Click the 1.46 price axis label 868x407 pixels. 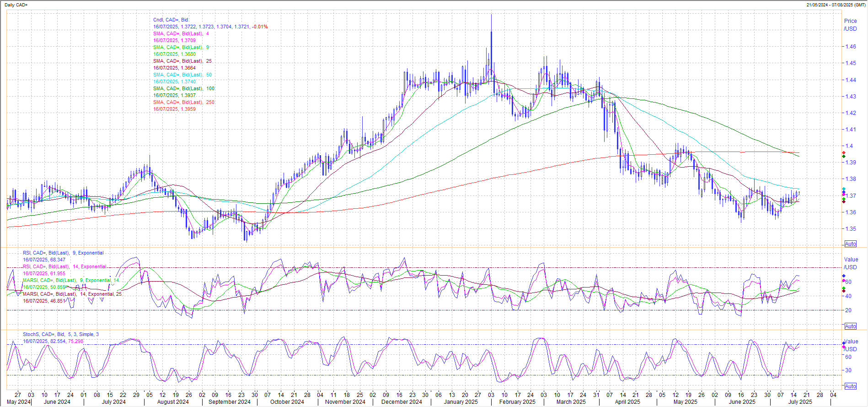(851, 47)
